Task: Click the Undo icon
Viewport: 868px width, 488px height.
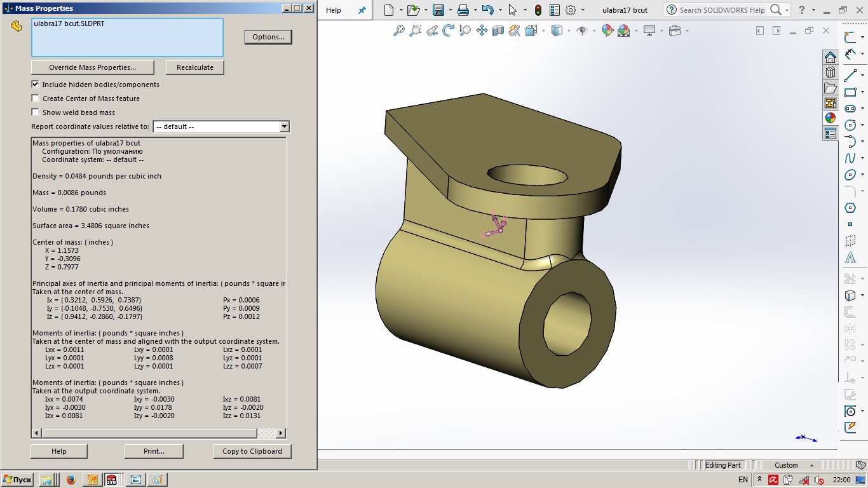Action: [487, 10]
